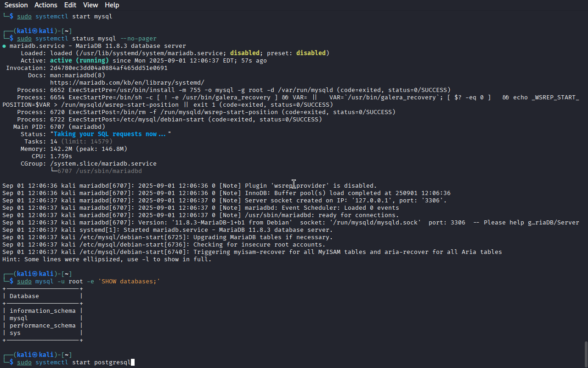Click the Version '11.8.3-MariaDB-1+b1' log line

tap(291, 223)
